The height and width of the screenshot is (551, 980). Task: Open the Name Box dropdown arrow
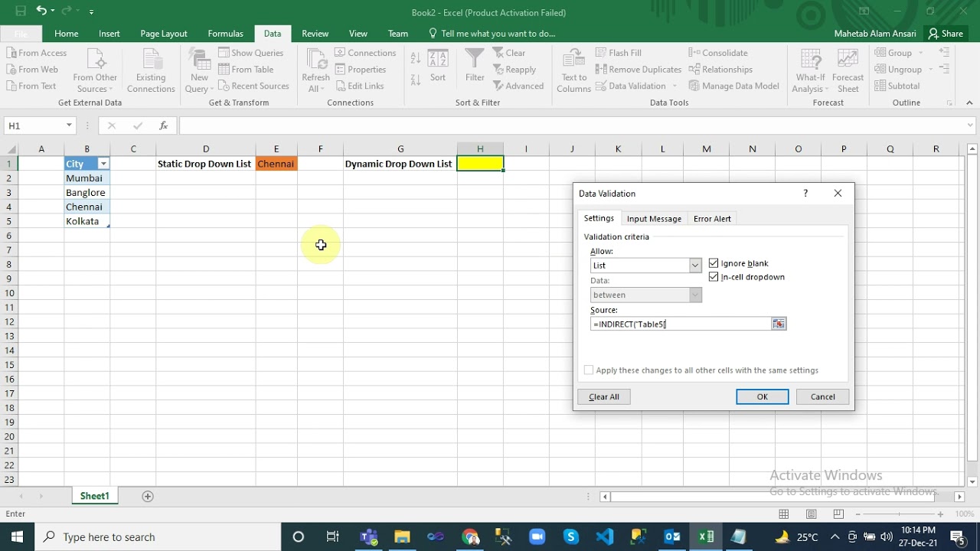click(x=68, y=126)
